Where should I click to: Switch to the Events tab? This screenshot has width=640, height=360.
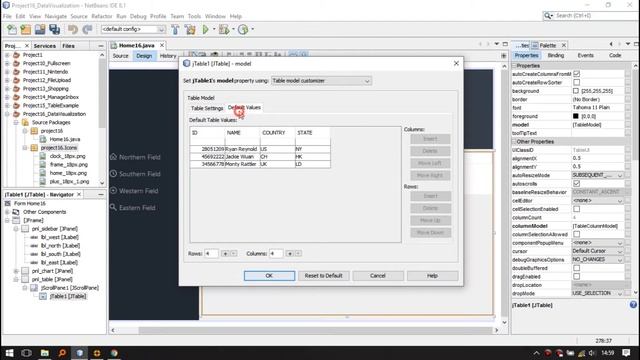pyautogui.click(x=585, y=56)
